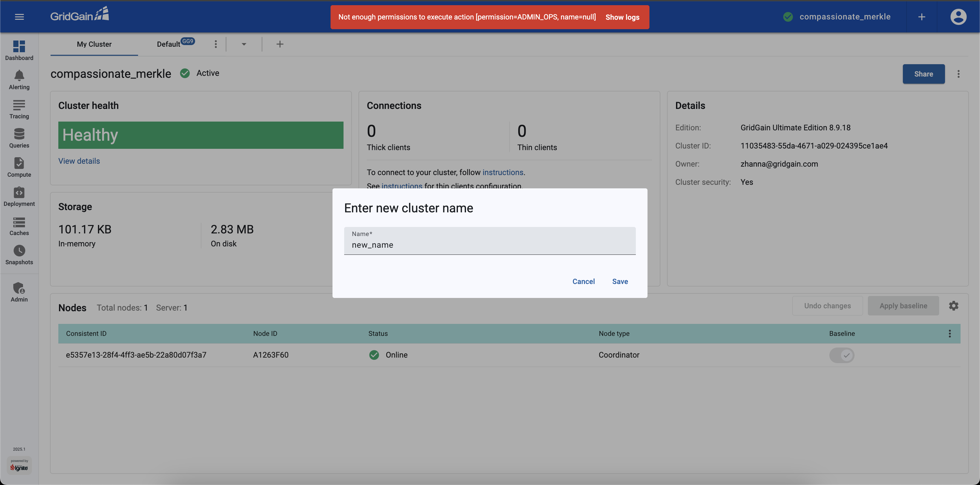The width and height of the screenshot is (980, 485).
Task: Click the Consistent ID column header
Action: (86, 334)
